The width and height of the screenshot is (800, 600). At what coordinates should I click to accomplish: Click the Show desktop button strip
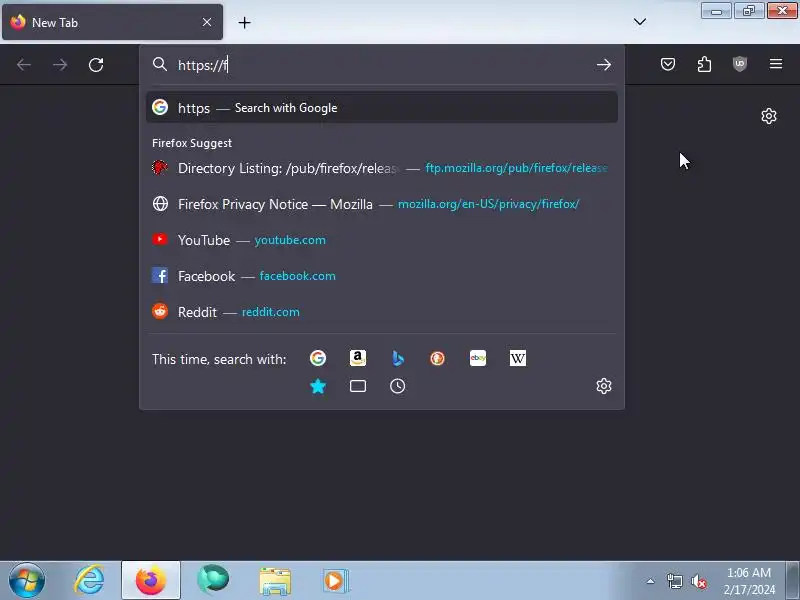click(x=793, y=581)
